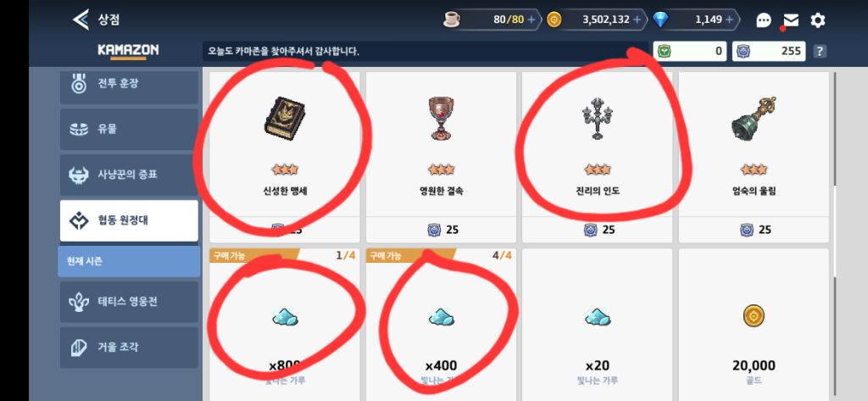Add more gold with plus button
The image size is (868, 401).
click(x=637, y=20)
